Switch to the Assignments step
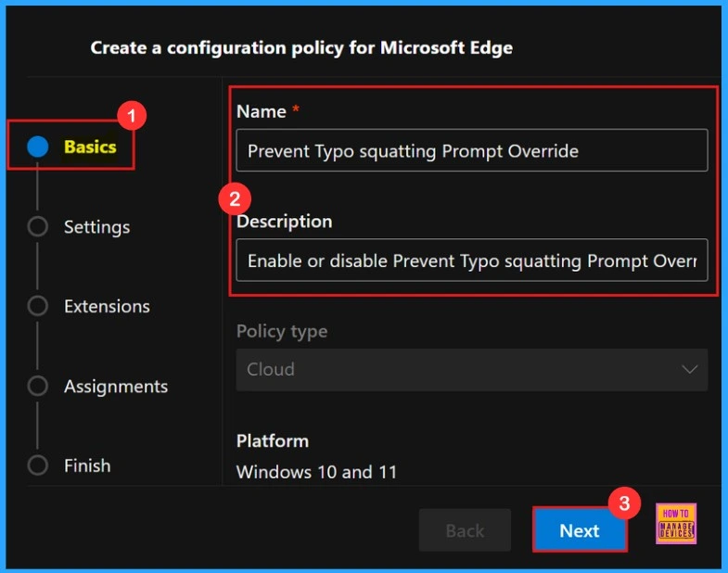The width and height of the screenshot is (728, 573). pos(116,387)
